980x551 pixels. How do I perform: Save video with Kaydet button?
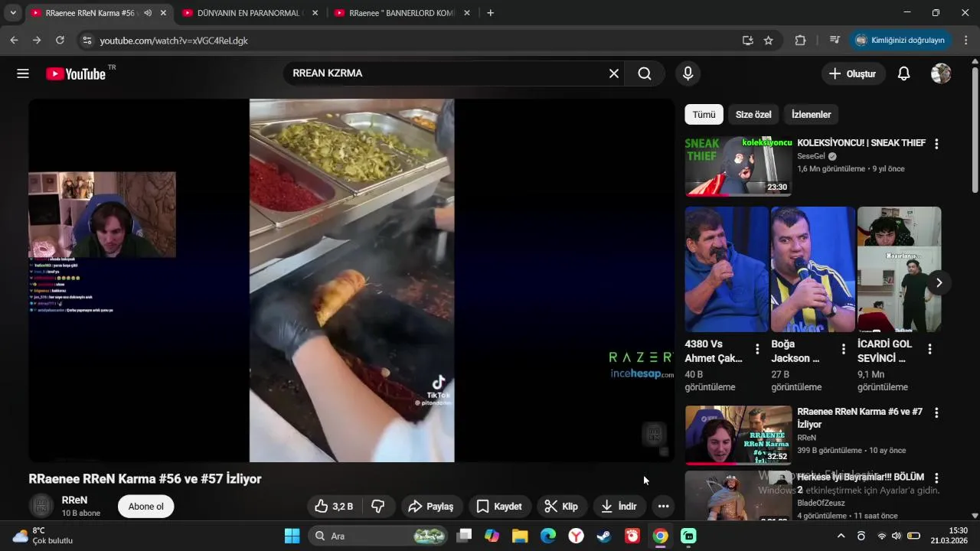[x=499, y=506]
